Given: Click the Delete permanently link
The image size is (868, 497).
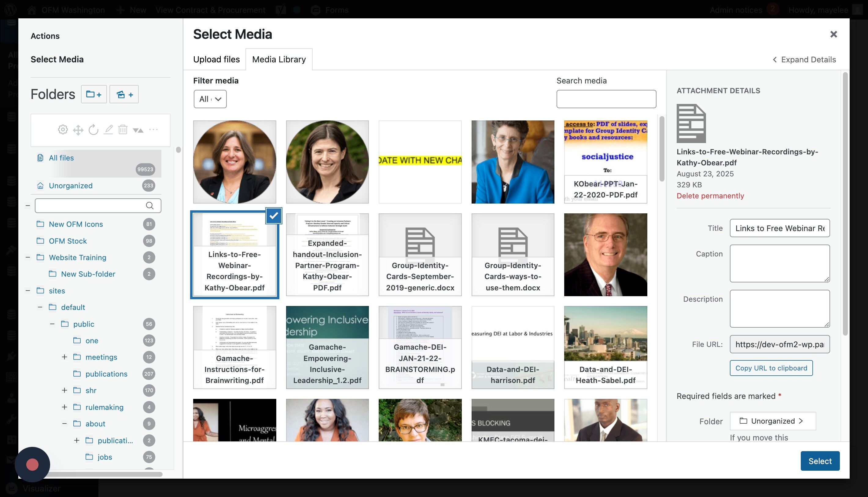Looking at the screenshot, I should (x=710, y=196).
